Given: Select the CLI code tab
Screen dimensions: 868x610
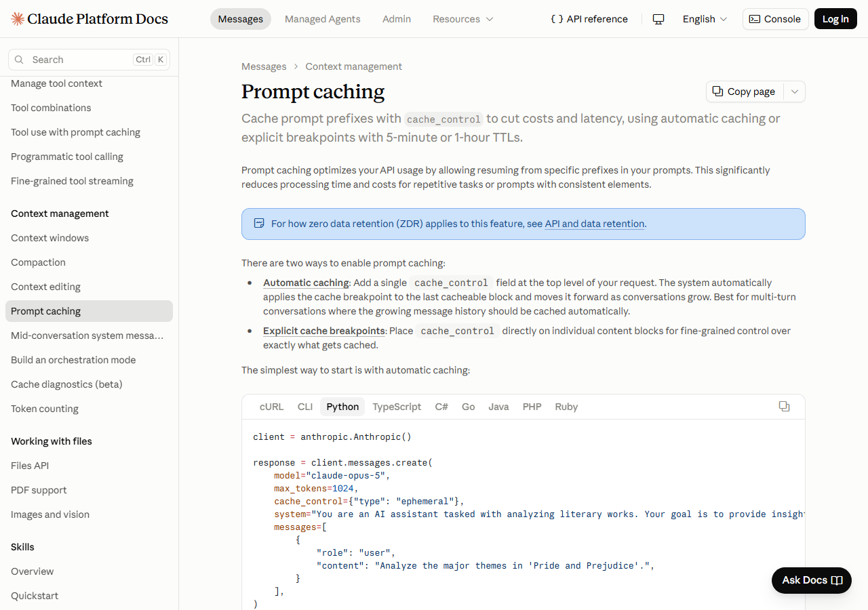Looking at the screenshot, I should pyautogui.click(x=305, y=407).
